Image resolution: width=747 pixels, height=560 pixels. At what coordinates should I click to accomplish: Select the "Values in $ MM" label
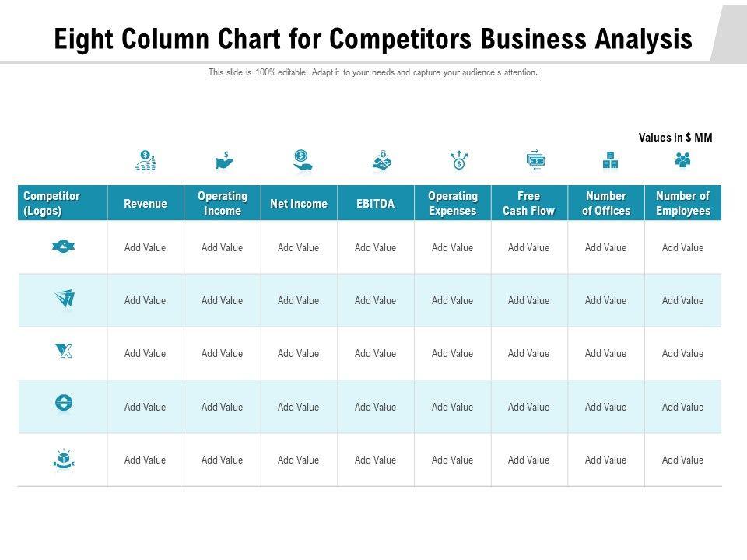[675, 138]
